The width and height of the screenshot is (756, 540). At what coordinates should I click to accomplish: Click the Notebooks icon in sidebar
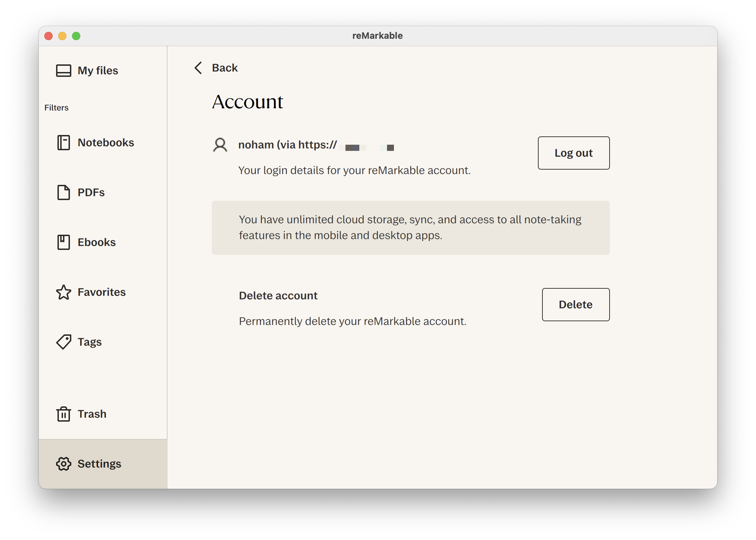63,143
